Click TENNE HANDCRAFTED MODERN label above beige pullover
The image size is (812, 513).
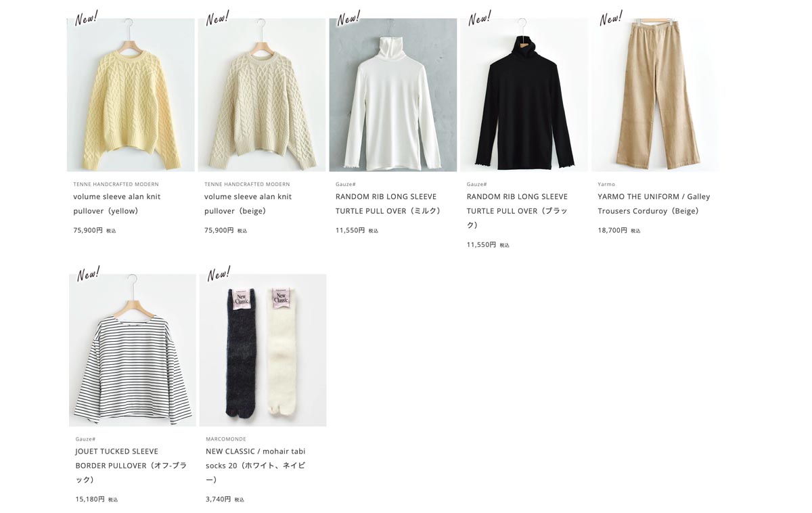(x=247, y=184)
